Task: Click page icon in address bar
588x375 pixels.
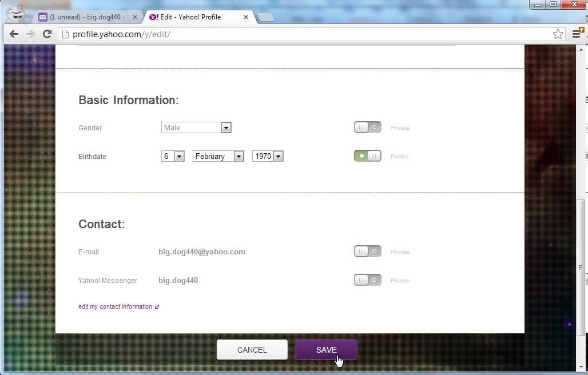Action: (65, 34)
